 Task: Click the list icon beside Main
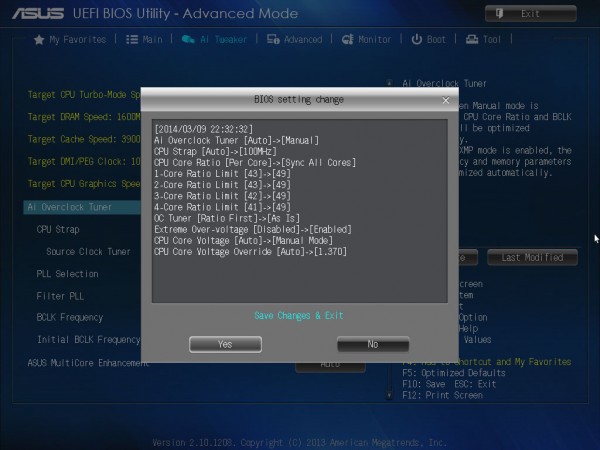[x=132, y=39]
